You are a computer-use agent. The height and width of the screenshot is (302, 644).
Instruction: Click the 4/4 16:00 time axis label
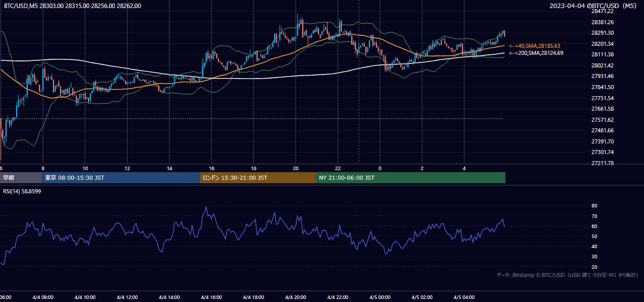click(211, 297)
